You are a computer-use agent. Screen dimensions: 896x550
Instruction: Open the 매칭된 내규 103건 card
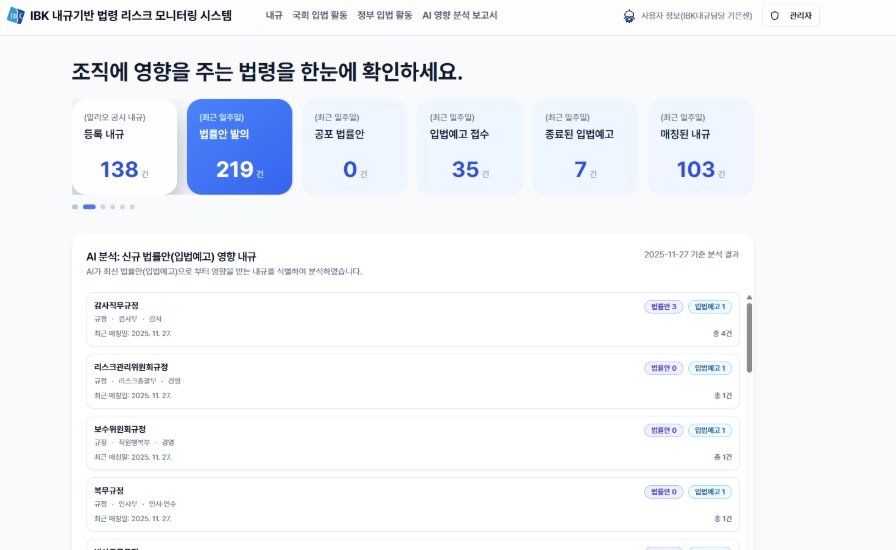[x=700, y=146]
